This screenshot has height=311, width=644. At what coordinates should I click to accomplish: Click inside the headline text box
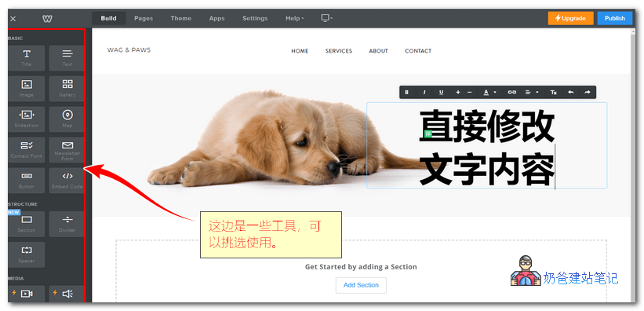click(x=486, y=145)
